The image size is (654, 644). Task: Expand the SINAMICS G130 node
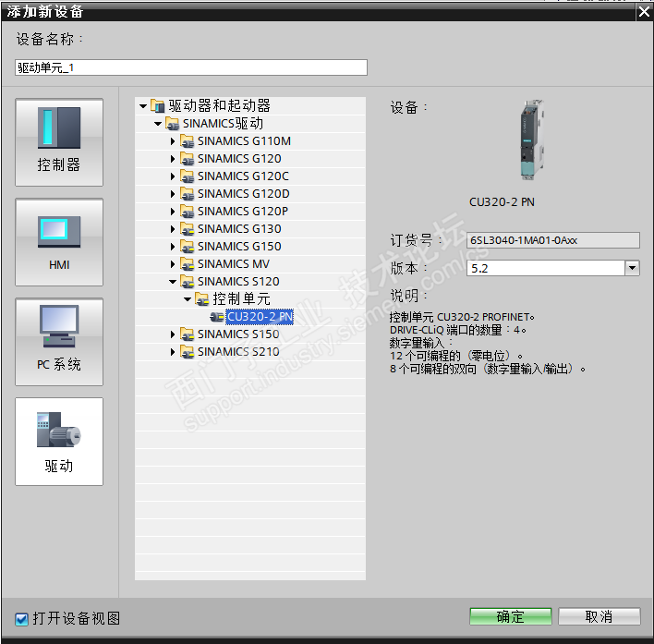point(172,229)
